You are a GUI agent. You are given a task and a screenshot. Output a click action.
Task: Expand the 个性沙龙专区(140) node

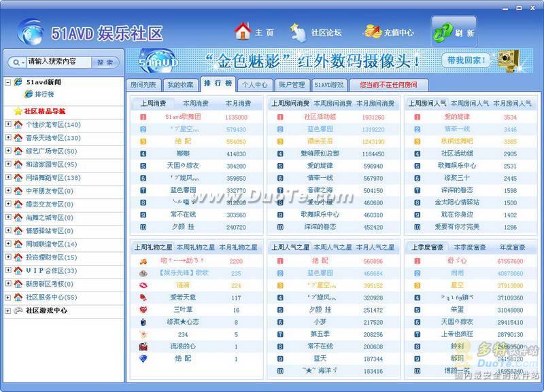point(8,124)
